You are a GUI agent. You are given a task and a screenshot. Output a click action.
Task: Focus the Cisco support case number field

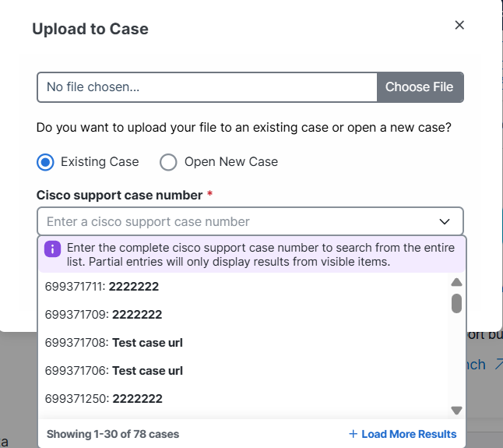pyautogui.click(x=234, y=221)
